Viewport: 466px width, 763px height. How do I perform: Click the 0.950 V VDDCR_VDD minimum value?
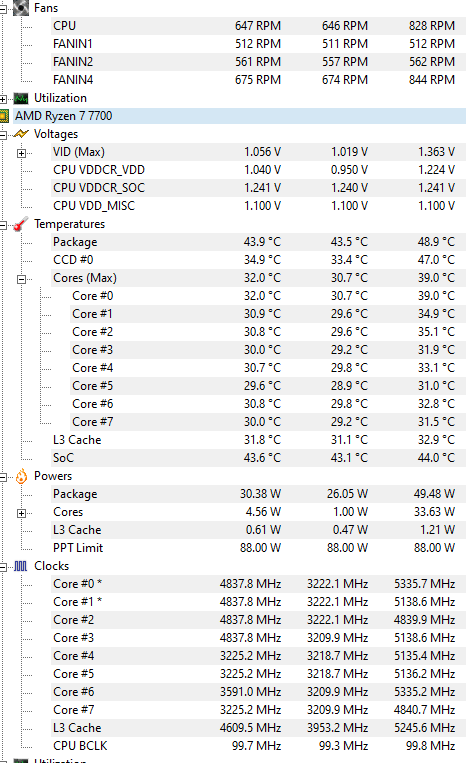pyautogui.click(x=349, y=170)
